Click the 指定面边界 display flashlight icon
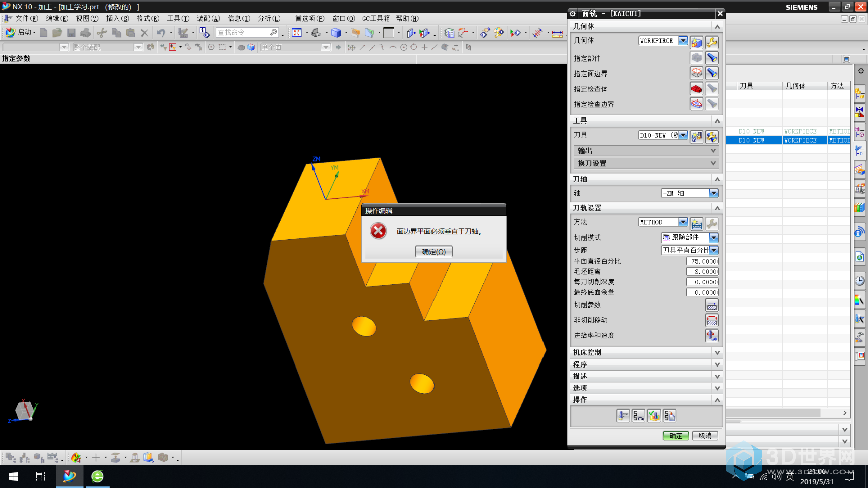 tap(712, 73)
